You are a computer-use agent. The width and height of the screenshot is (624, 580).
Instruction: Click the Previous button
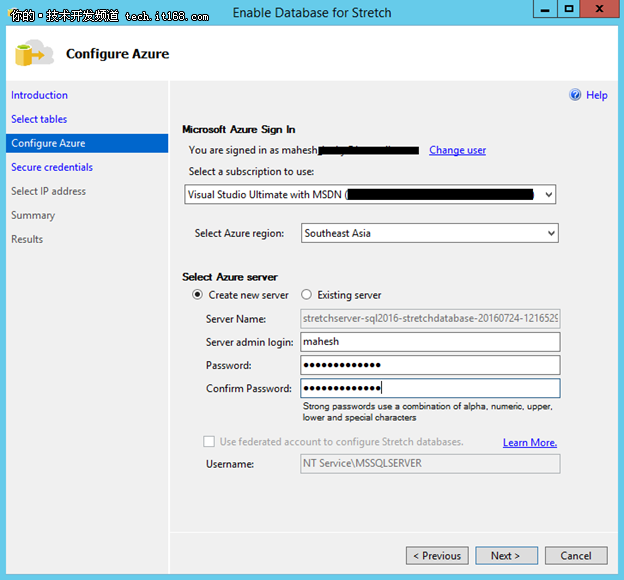click(437, 555)
